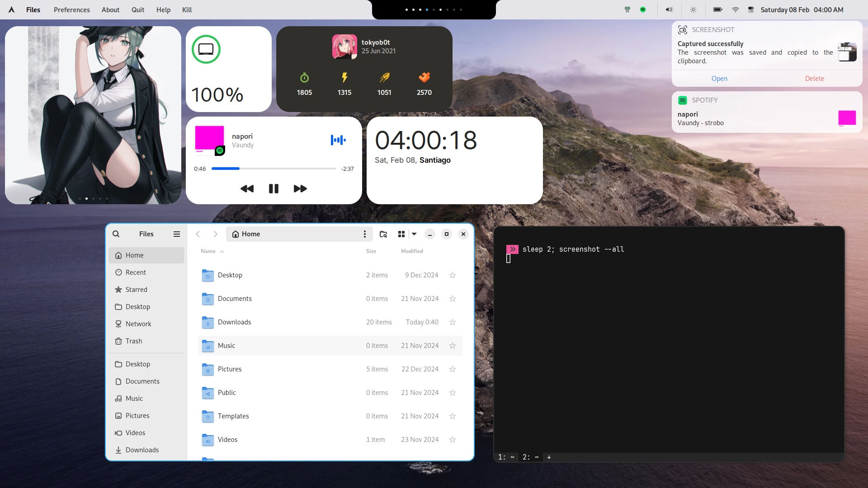The width and height of the screenshot is (868, 488).
Task: Click Delete in the screenshot notification
Action: click(815, 79)
